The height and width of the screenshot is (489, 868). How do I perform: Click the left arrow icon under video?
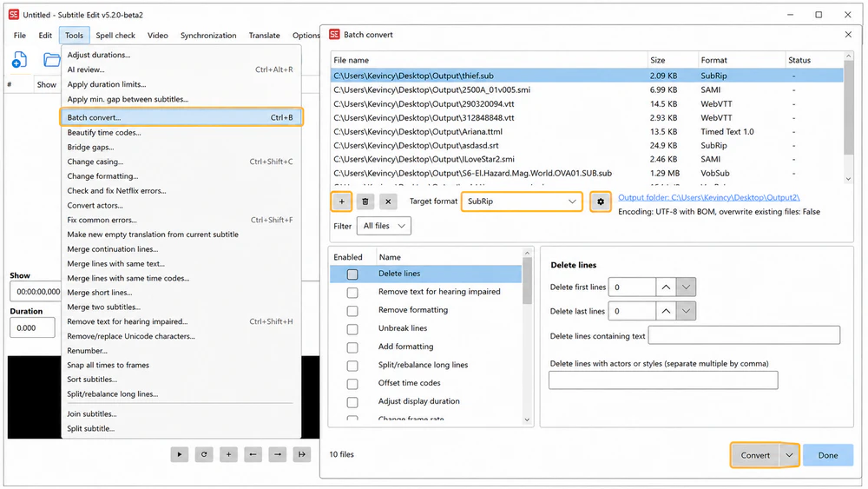point(253,454)
